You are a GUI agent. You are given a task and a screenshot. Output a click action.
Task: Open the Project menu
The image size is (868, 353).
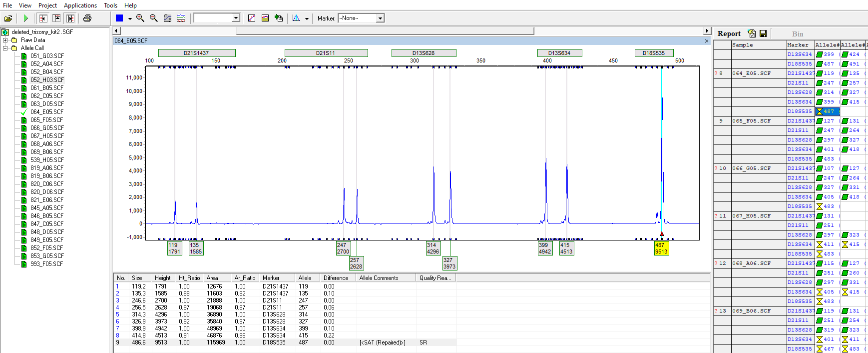pyautogui.click(x=47, y=5)
